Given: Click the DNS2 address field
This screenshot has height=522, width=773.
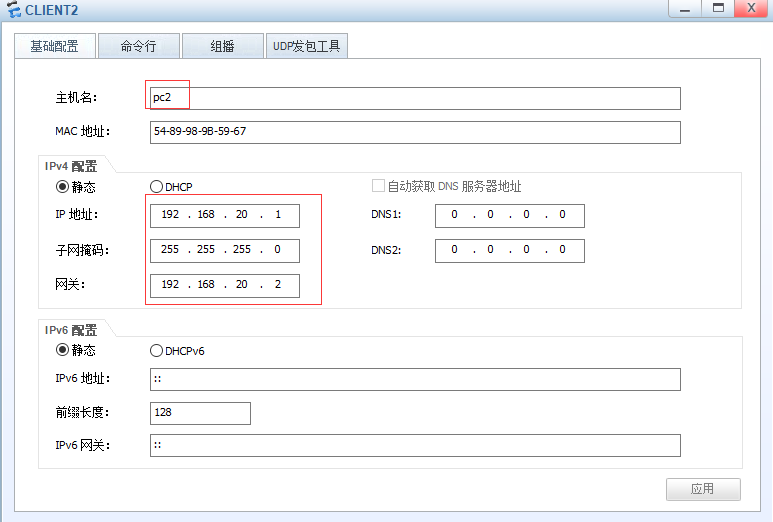Looking at the screenshot, I should (510, 250).
